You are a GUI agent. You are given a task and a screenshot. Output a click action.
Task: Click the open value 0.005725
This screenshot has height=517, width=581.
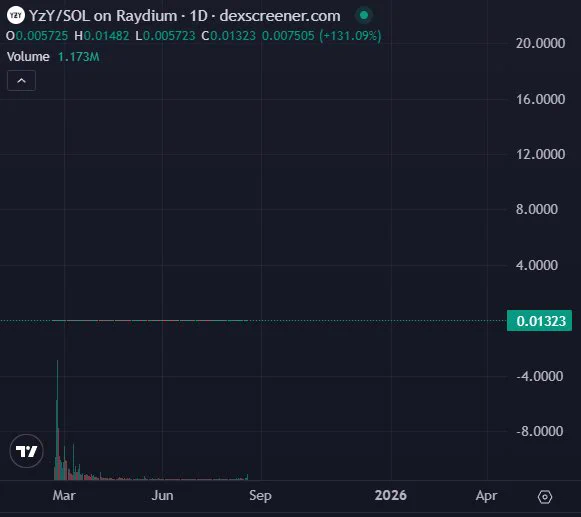tap(42, 36)
